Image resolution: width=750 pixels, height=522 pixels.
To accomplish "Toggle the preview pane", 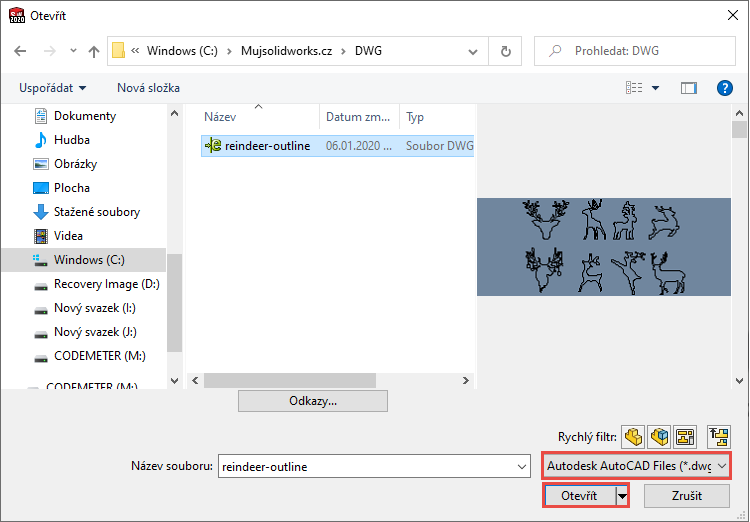I will 689,88.
